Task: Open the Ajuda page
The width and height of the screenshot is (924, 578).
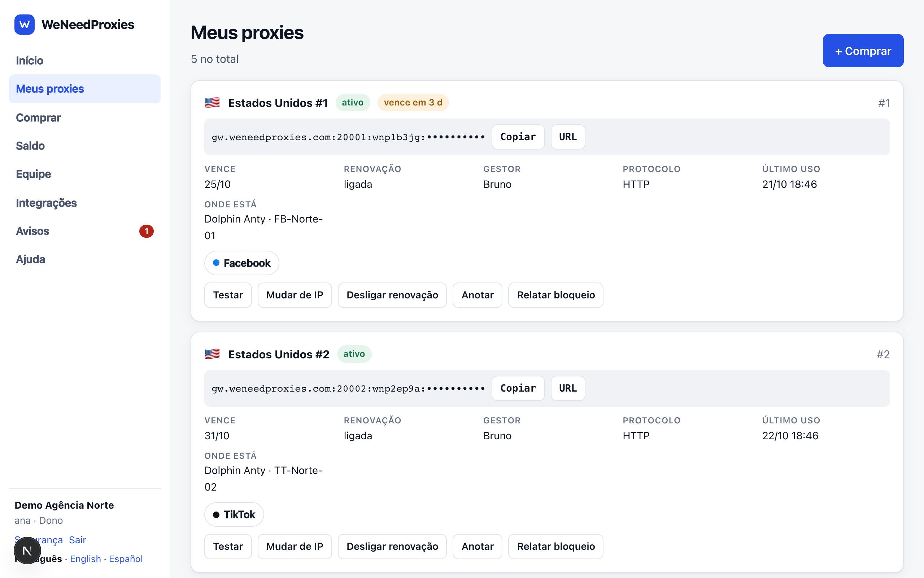Action: (x=85, y=259)
